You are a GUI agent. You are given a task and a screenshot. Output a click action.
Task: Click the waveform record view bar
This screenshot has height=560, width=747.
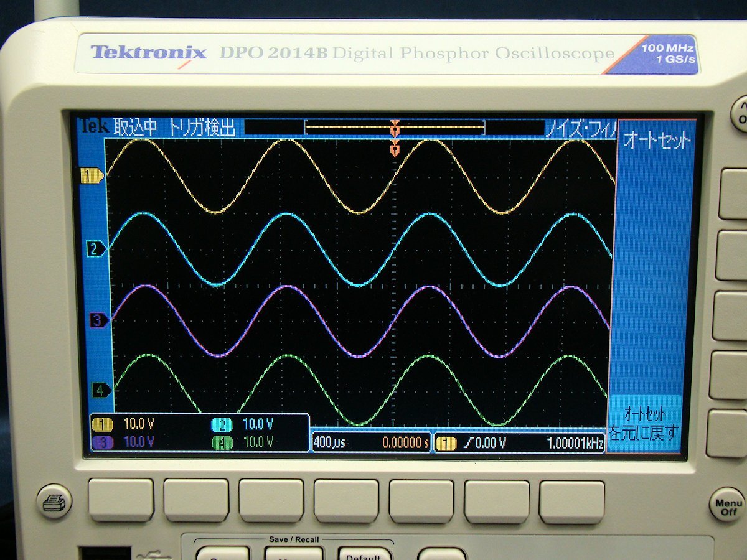[394, 128]
